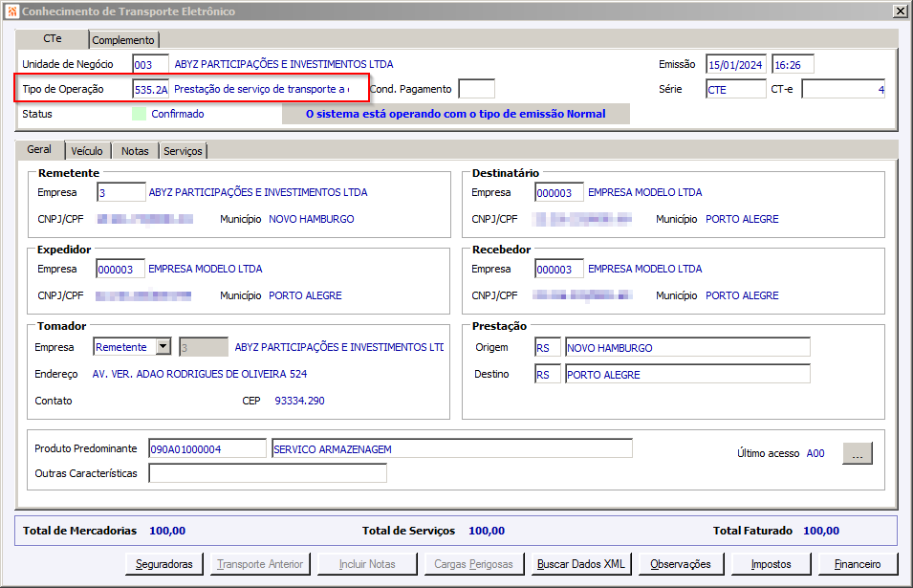Screen dimensions: 913x588
Task: Open the Veículo tab
Action: [87, 151]
